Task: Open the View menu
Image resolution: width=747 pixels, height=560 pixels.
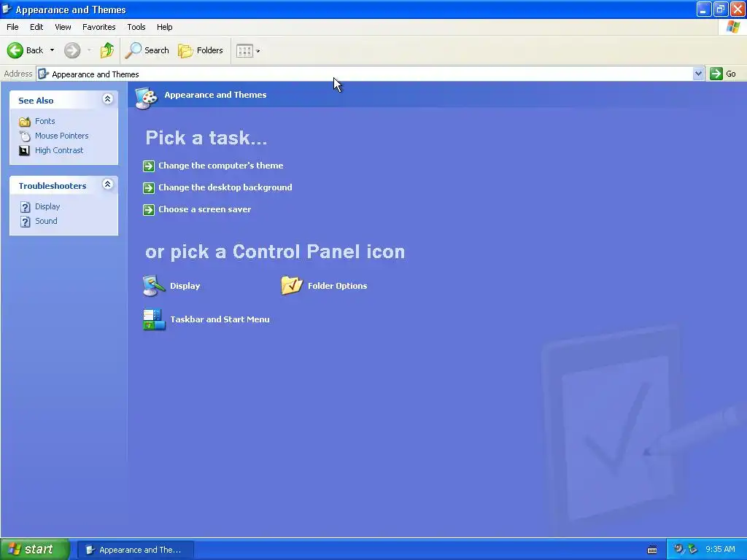Action: [x=63, y=27]
